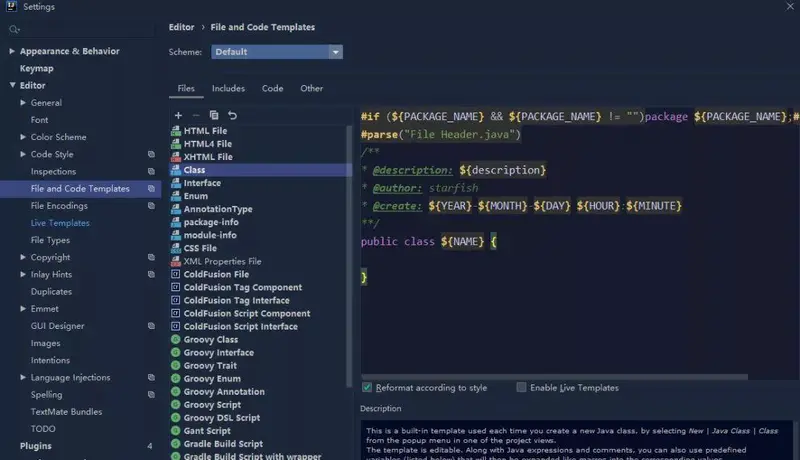Open the TextMate Bundles settings
This screenshot has height=460, width=800.
[66, 412]
